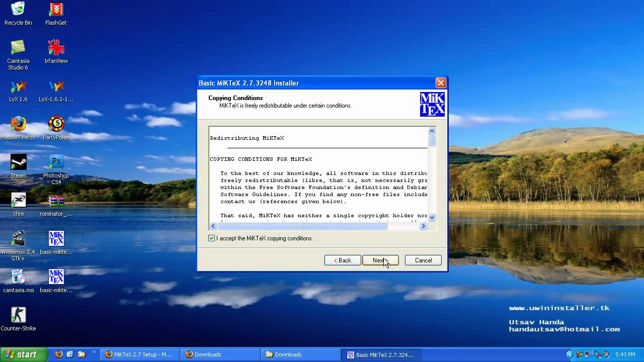Select the Photoshop CS4 icon
644x362 pixels.
[x=56, y=169]
